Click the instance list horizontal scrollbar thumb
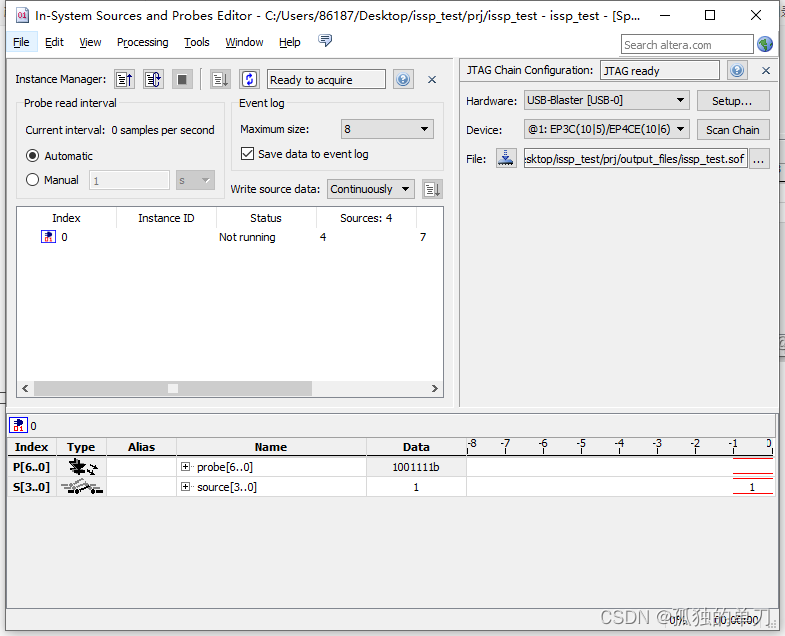 tap(173, 388)
